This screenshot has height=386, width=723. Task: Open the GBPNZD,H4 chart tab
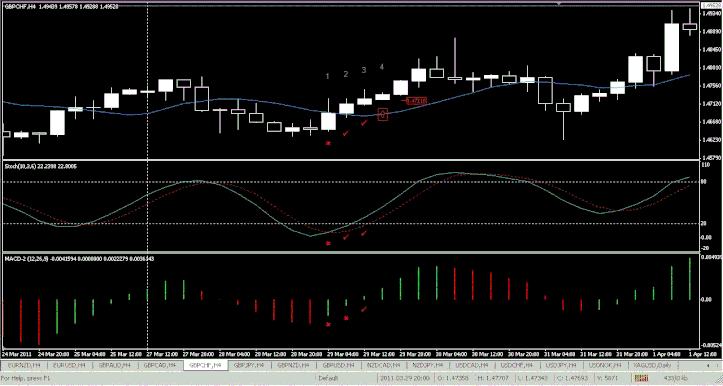(293, 365)
